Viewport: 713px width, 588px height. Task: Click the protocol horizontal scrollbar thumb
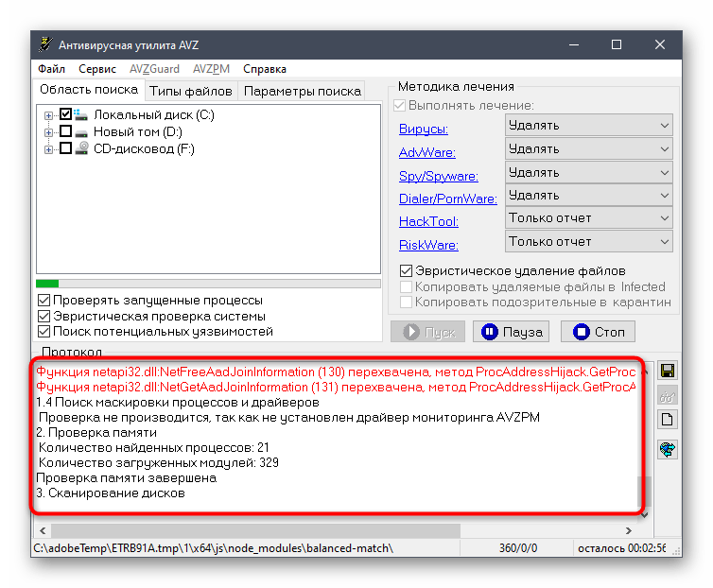click(255, 530)
